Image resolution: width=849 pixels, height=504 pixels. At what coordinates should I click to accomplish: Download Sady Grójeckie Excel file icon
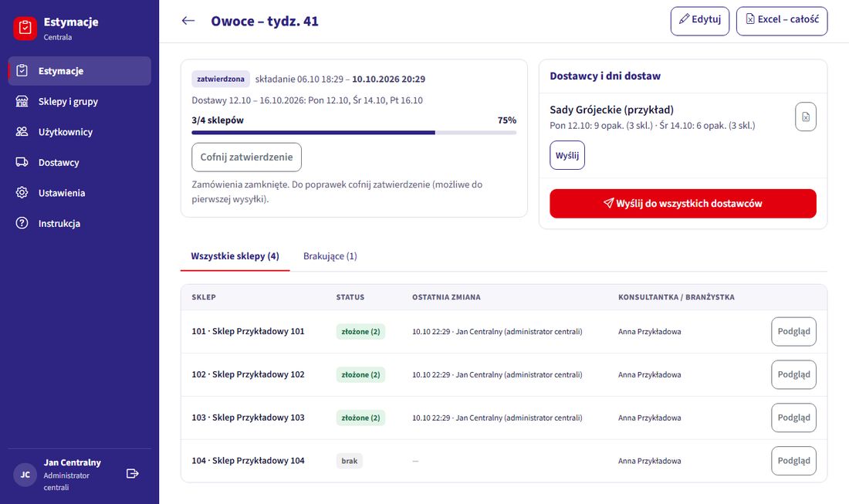click(x=805, y=117)
